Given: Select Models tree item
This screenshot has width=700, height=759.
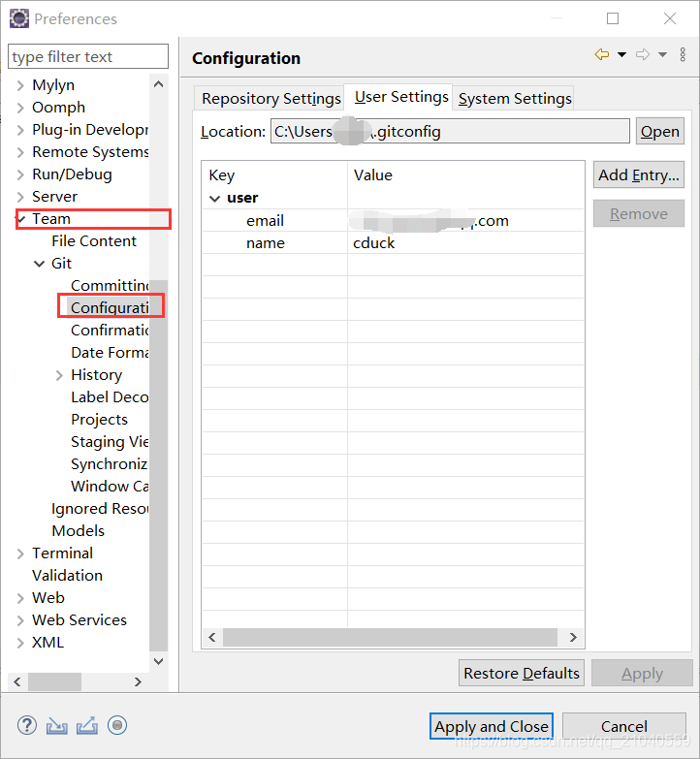Looking at the screenshot, I should click(x=78, y=530).
